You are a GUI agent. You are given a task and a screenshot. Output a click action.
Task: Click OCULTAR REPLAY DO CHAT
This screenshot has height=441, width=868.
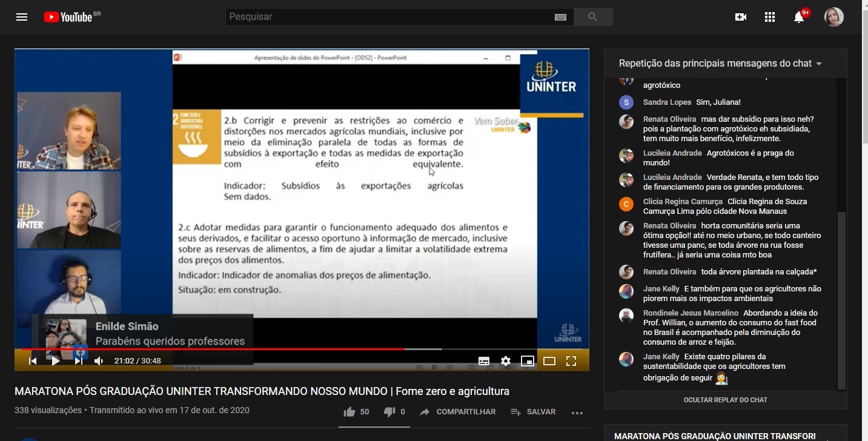(x=725, y=400)
